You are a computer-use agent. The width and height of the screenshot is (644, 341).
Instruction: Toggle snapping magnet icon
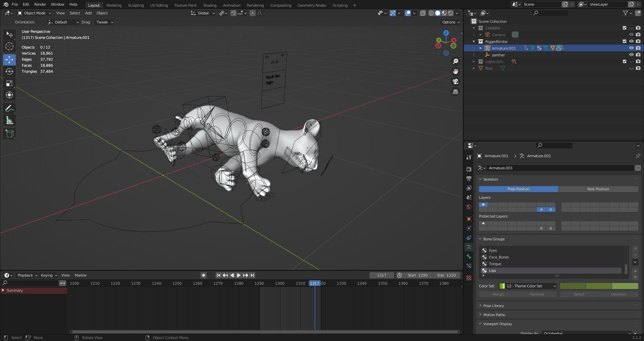233,13
